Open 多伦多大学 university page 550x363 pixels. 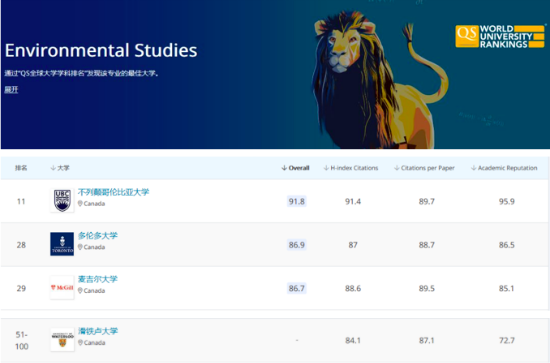click(98, 236)
